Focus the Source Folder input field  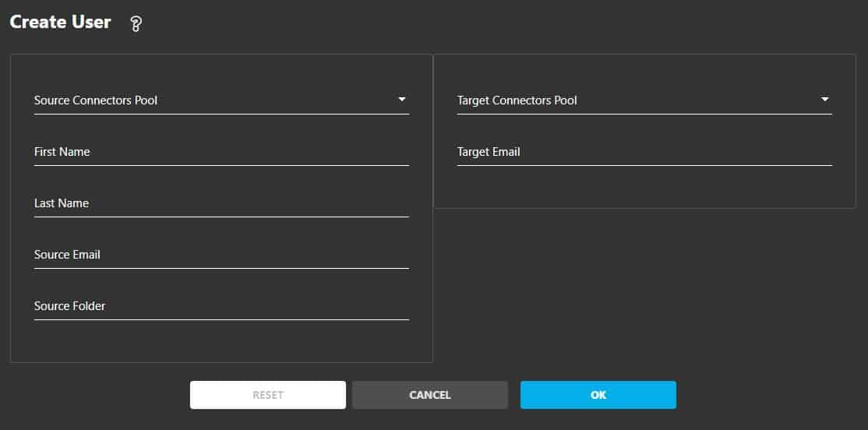pyautogui.click(x=221, y=306)
